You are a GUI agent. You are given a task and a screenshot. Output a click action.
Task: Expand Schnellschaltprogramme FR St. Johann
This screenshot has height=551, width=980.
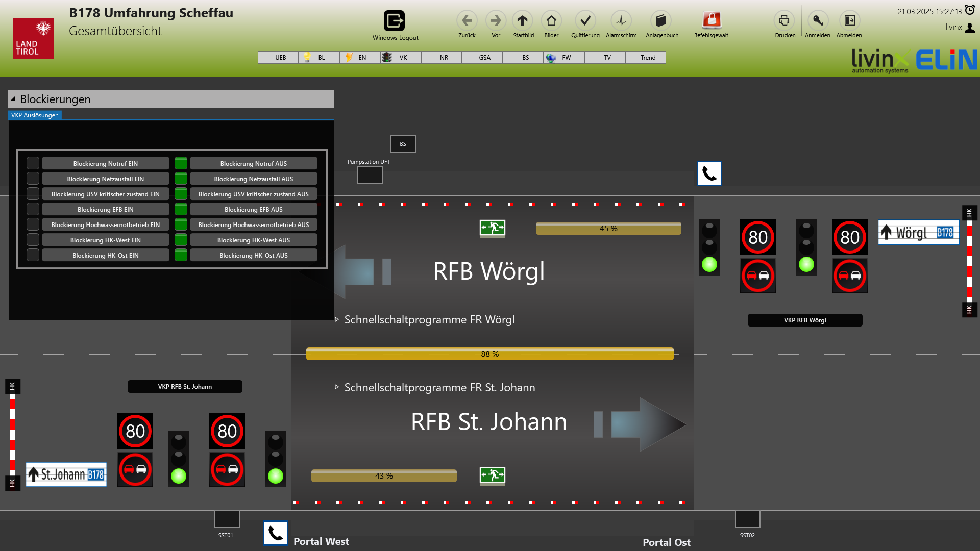click(337, 387)
